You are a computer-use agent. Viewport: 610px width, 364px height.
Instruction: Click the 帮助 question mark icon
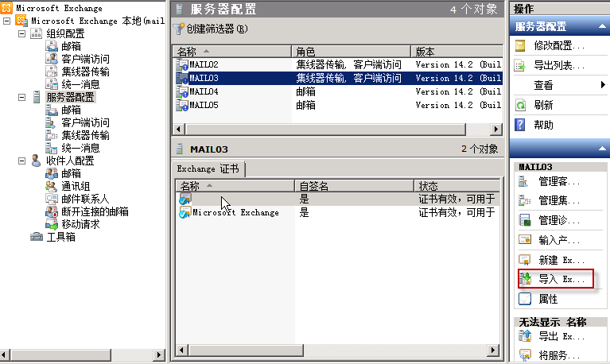[520, 125]
